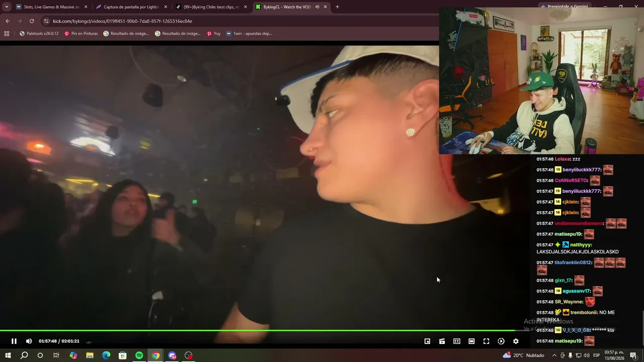Viewport: 644px width, 362px height.
Task: Open the Yuy Pinterest bookmark
Action: (x=214, y=34)
